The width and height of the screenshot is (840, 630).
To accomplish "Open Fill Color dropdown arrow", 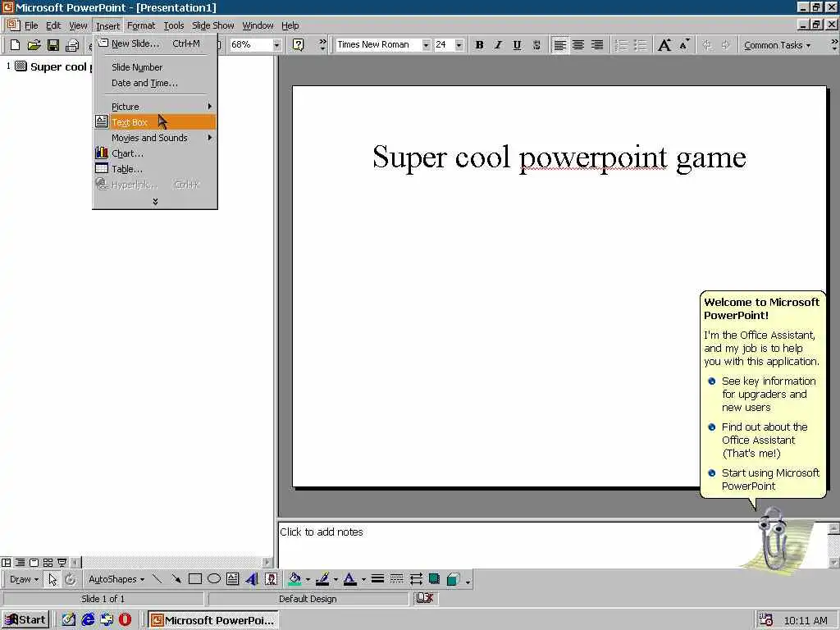I will coord(308,579).
